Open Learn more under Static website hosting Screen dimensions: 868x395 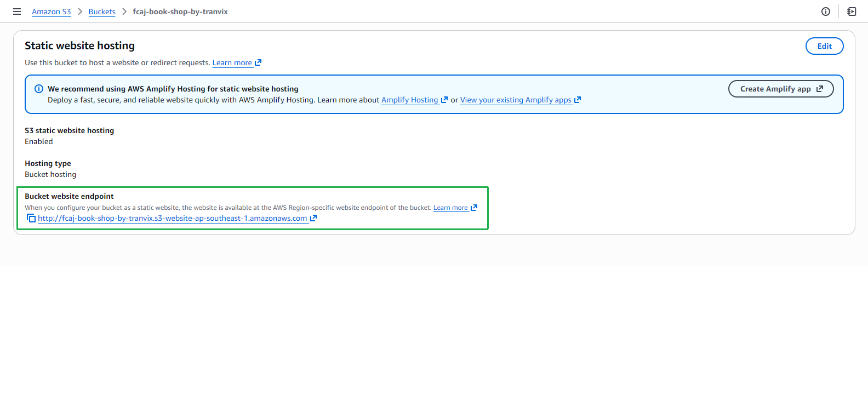[232, 62]
